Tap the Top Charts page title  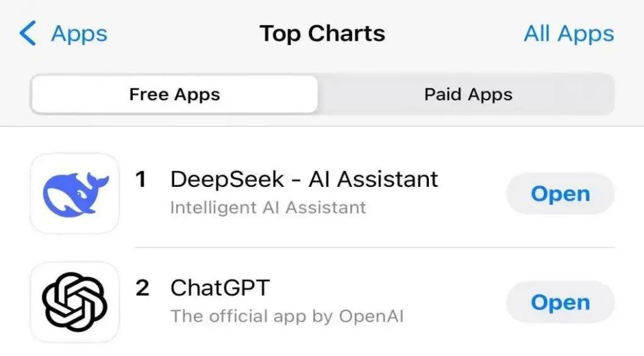[x=322, y=33]
